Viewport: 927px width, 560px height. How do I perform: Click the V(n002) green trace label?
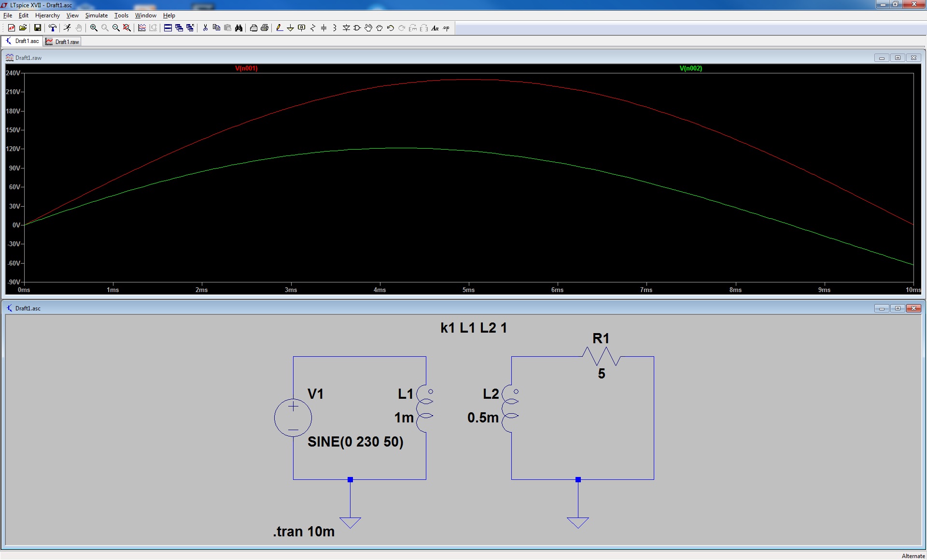pos(691,69)
